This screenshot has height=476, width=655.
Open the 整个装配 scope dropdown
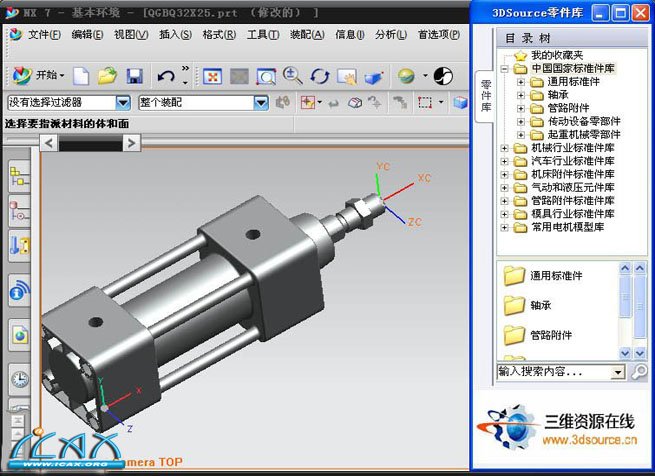pyautogui.click(x=260, y=102)
